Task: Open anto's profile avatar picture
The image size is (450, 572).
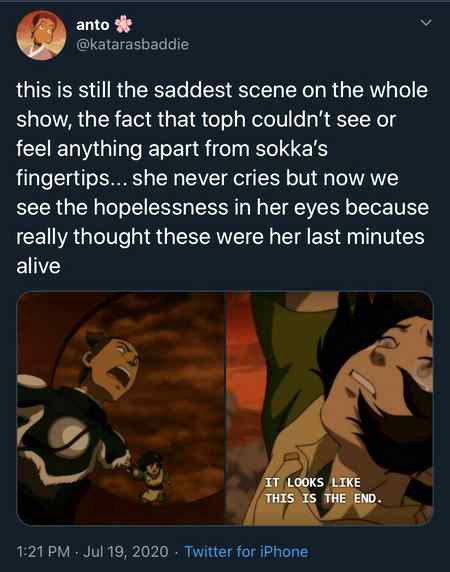Action: point(41,35)
